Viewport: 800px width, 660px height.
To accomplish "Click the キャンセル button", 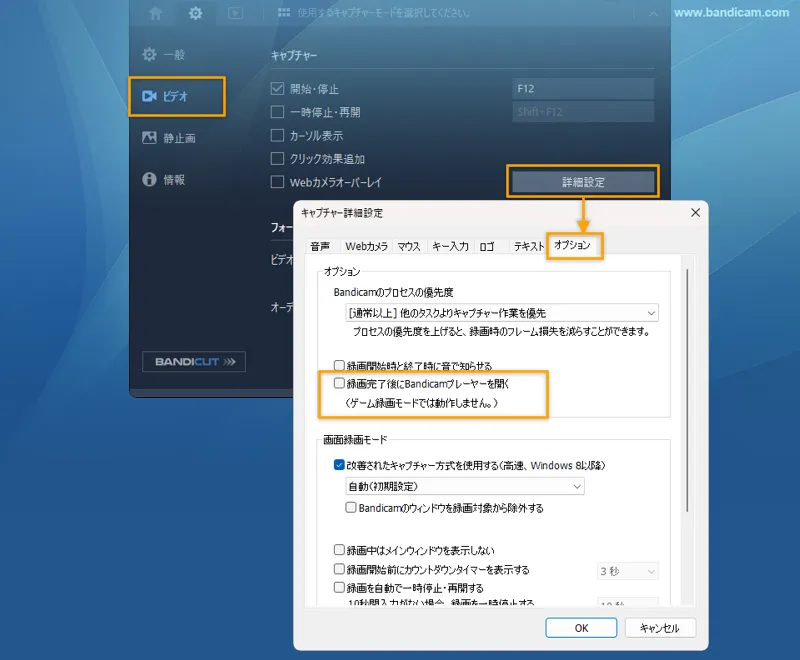I will coord(660,628).
